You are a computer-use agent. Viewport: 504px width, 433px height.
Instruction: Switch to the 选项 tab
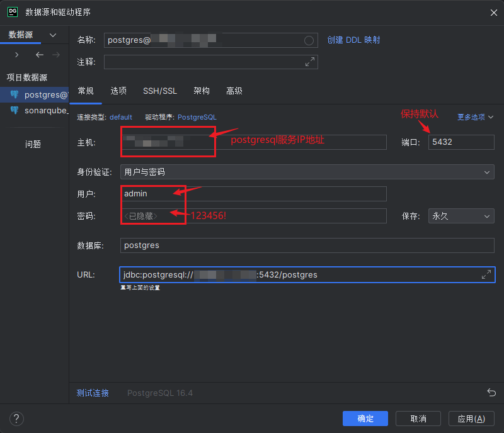[x=118, y=91]
